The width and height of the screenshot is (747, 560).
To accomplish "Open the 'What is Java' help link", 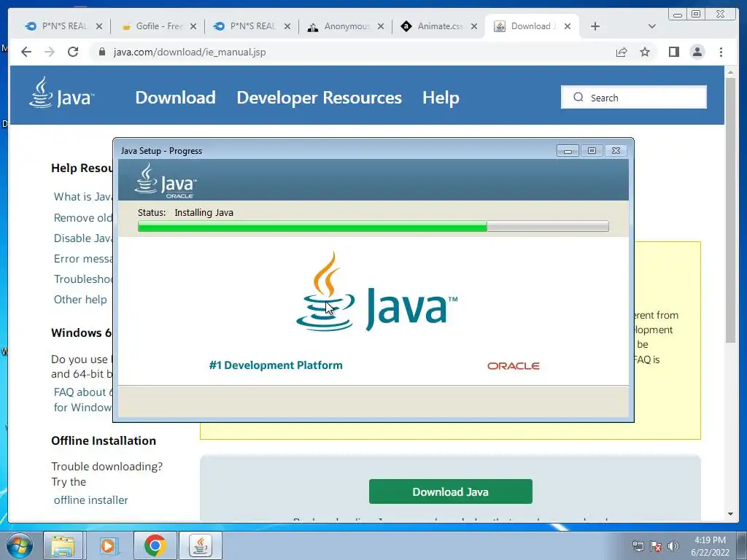I will coord(83,197).
